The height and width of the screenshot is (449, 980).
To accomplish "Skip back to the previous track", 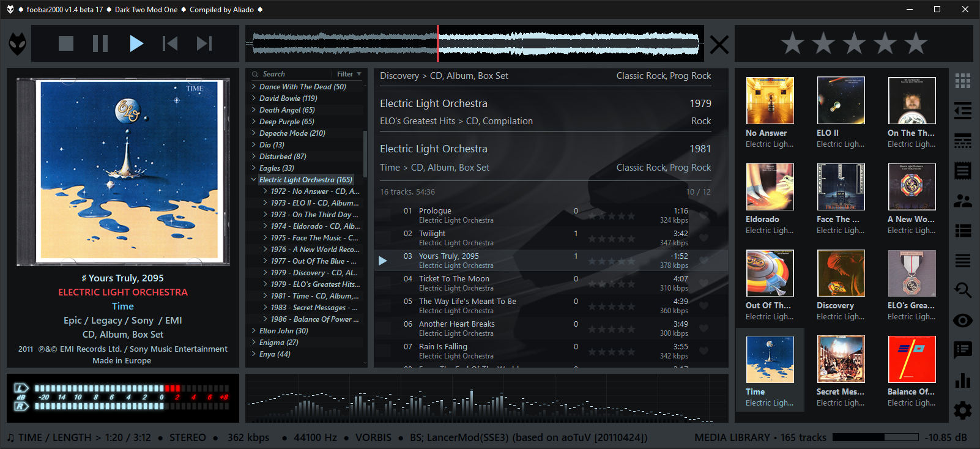I will [x=170, y=43].
